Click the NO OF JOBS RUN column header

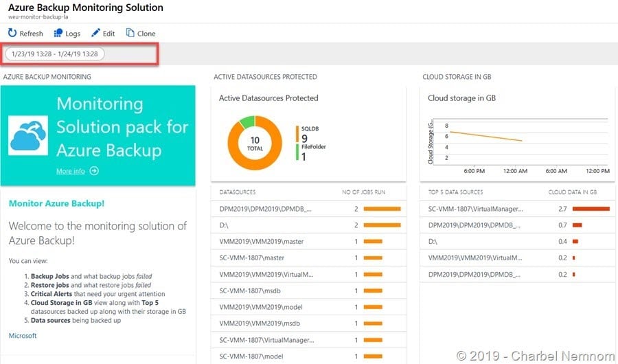(x=363, y=192)
